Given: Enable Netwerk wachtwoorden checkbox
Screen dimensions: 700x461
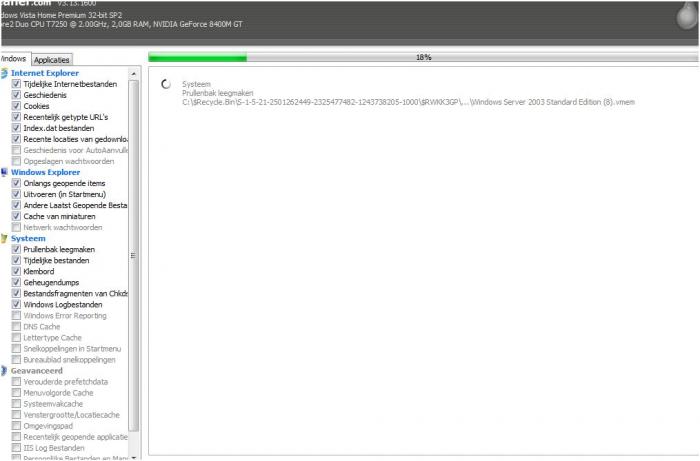Looking at the screenshot, I should point(17,228).
